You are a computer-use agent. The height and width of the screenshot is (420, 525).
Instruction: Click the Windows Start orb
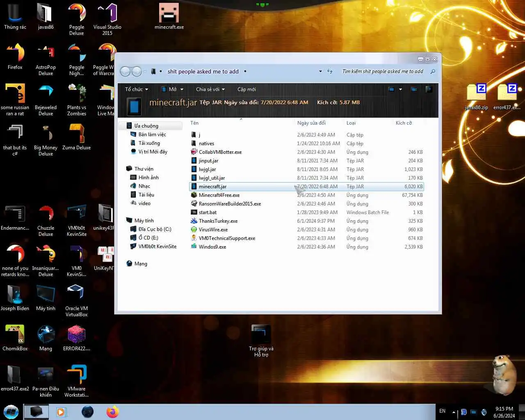[11, 412]
